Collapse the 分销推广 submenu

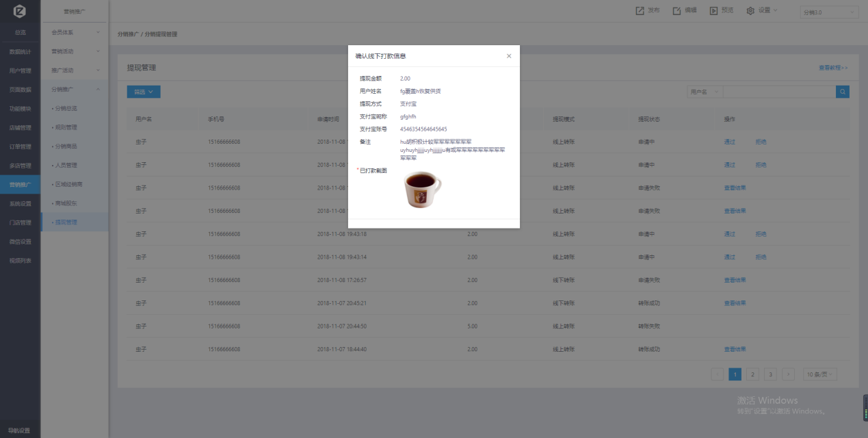75,89
